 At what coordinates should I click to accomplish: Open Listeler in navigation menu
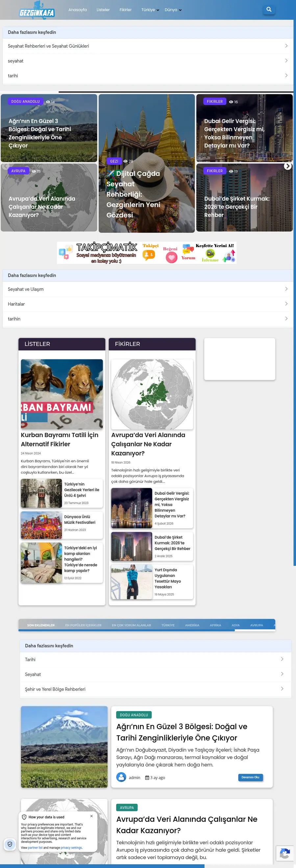103,10
